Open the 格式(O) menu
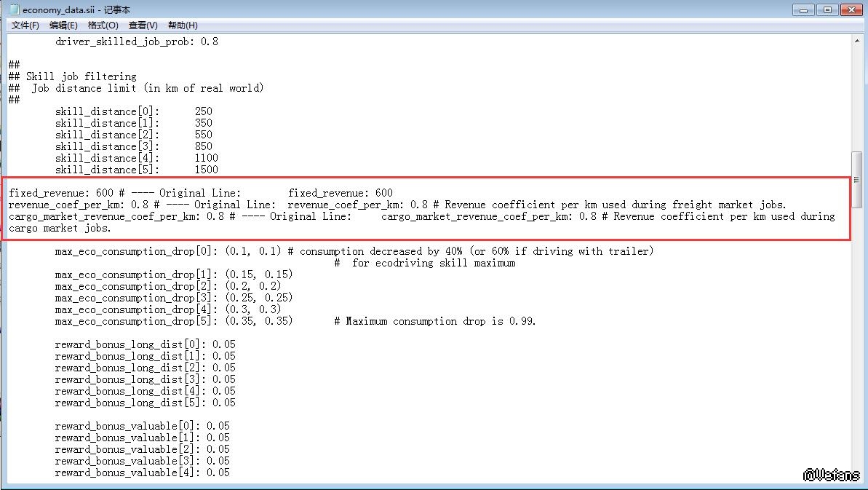The height and width of the screenshot is (490, 868). pyautogui.click(x=103, y=25)
